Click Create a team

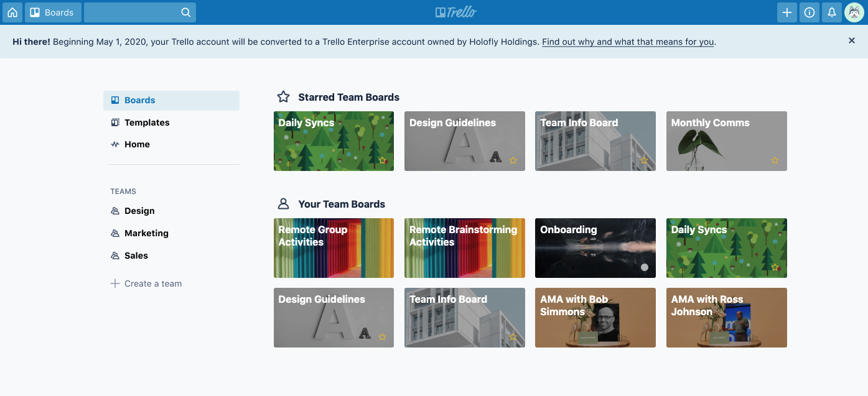(x=146, y=283)
